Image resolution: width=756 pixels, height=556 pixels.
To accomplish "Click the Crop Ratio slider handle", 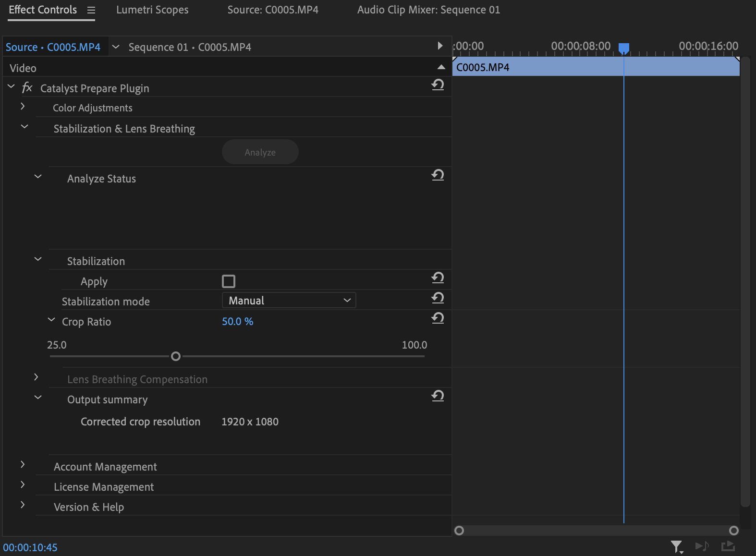I will pyautogui.click(x=176, y=356).
